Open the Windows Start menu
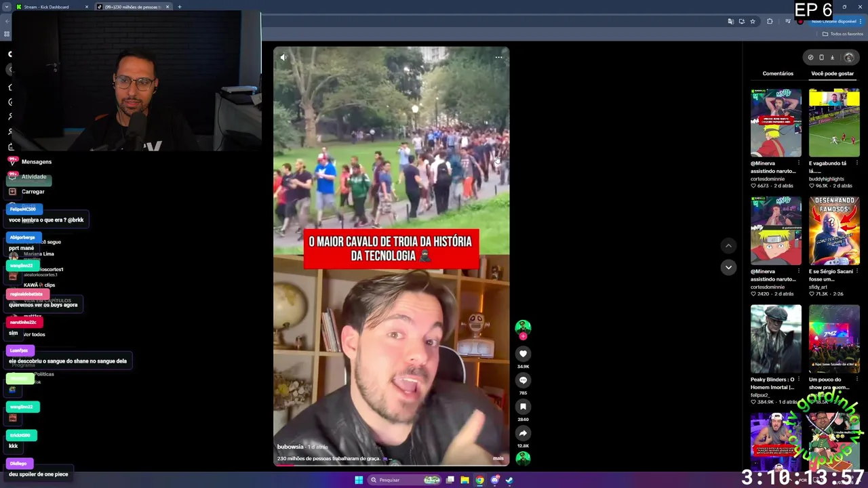Screen dimensions: 868x488 point(359,480)
